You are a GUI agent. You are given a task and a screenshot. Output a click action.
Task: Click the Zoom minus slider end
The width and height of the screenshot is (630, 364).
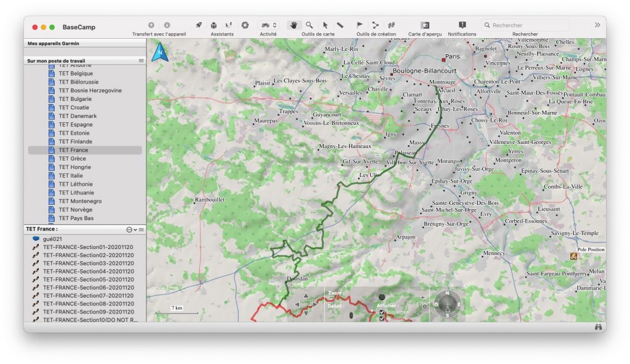tap(331, 298)
